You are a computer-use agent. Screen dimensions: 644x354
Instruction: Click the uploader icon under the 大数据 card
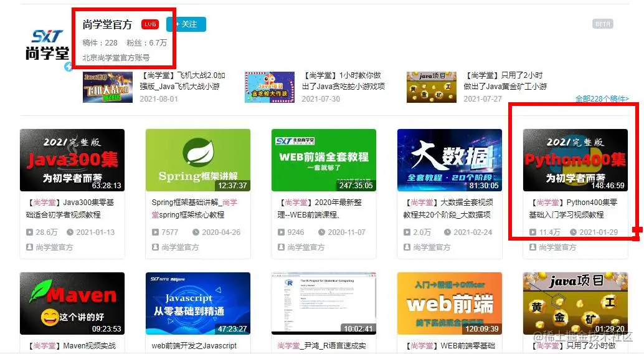tap(407, 247)
